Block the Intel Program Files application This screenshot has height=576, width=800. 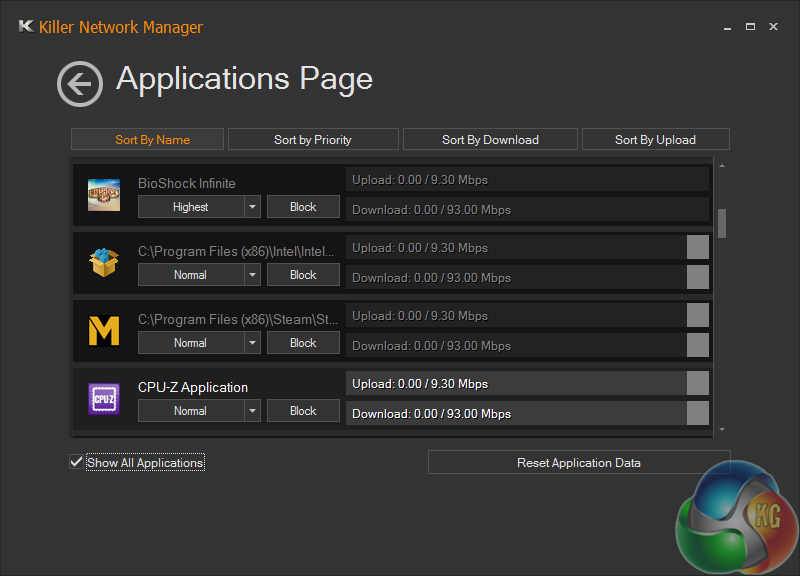[303, 275]
